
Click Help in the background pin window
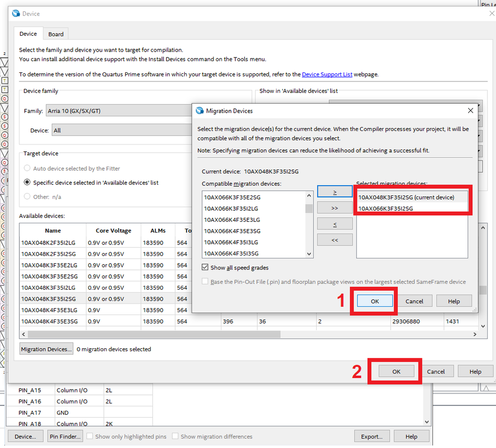click(x=412, y=436)
